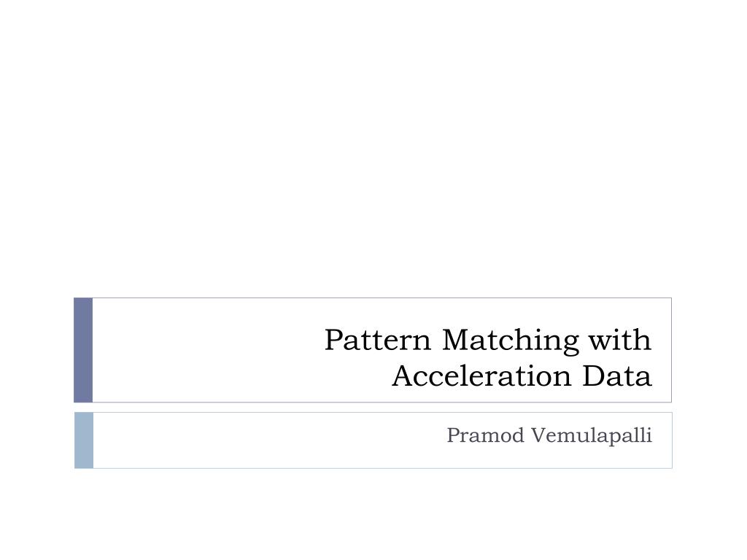Image resolution: width=747 pixels, height=560 pixels.
Task: Click the gap between title and subtitle boxes
Action: [x=373, y=408]
